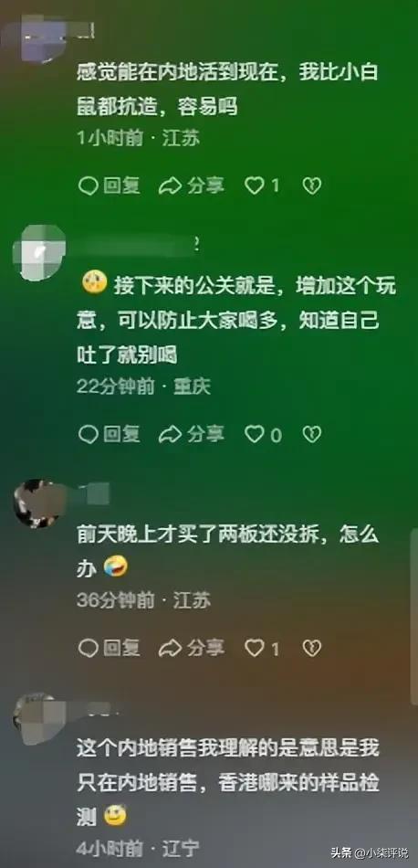
Task: Share the comment about 买了两板
Action: tap(192, 648)
